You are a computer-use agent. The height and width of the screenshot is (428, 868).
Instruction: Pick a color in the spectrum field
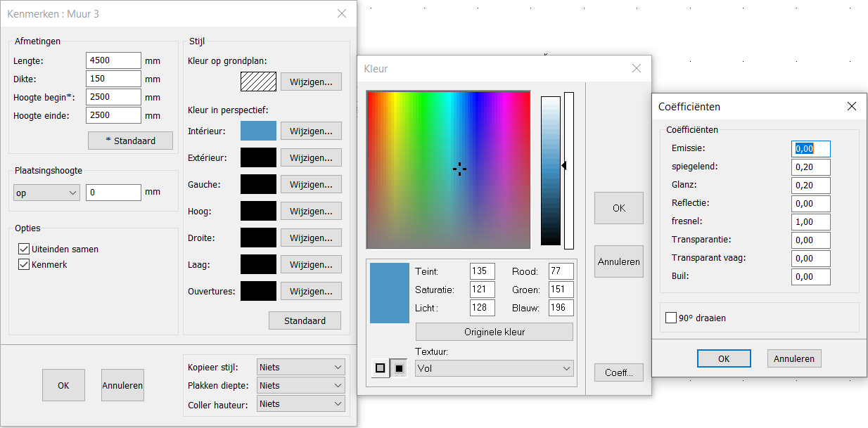[x=448, y=169]
